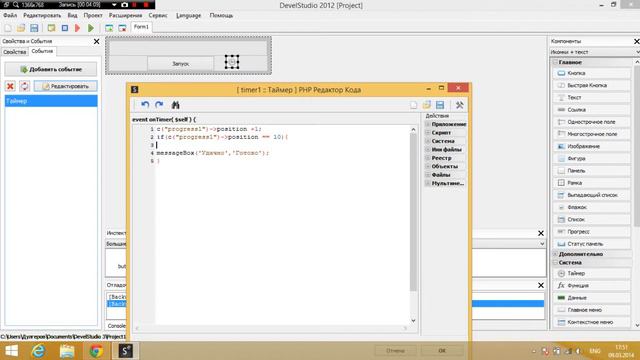Click the new document icon in code editor toolbar
The image size is (640, 360).
(413, 105)
